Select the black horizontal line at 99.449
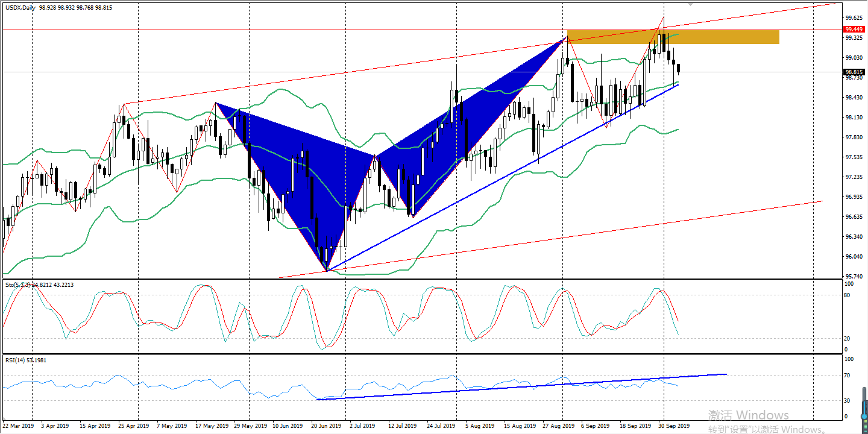 301,30
